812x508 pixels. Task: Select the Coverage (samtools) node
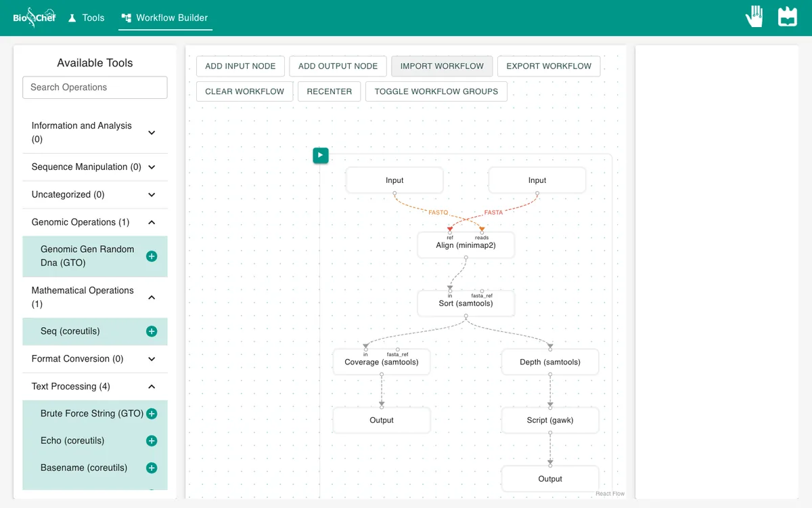pos(382,362)
